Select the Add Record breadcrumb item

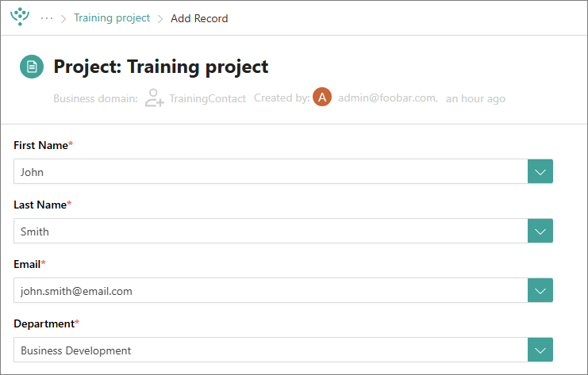pos(199,18)
